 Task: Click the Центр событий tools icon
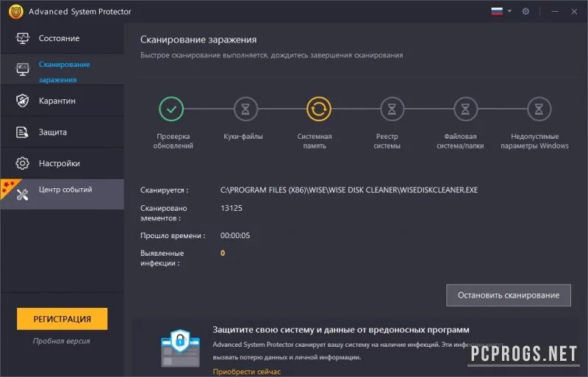22,195
